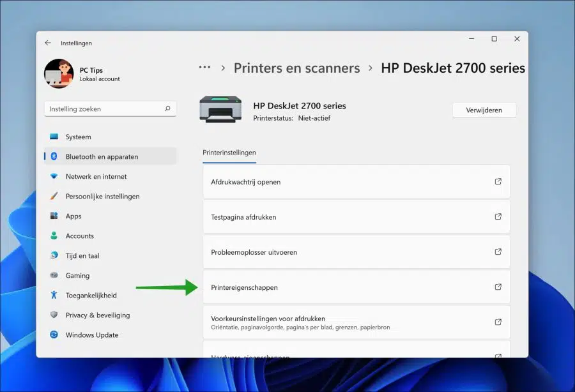Viewport: 575px width, 392px height.
Task: Open the Gaming settings category
Action: 110,275
